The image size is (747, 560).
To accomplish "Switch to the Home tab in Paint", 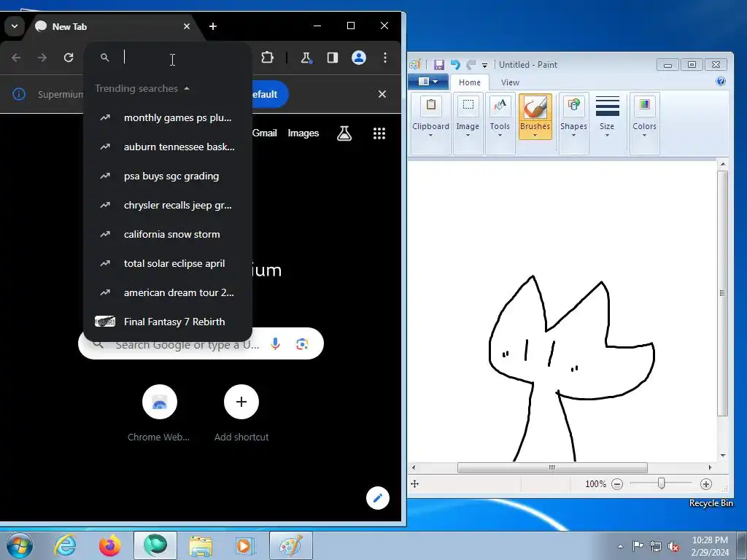I will (x=469, y=82).
